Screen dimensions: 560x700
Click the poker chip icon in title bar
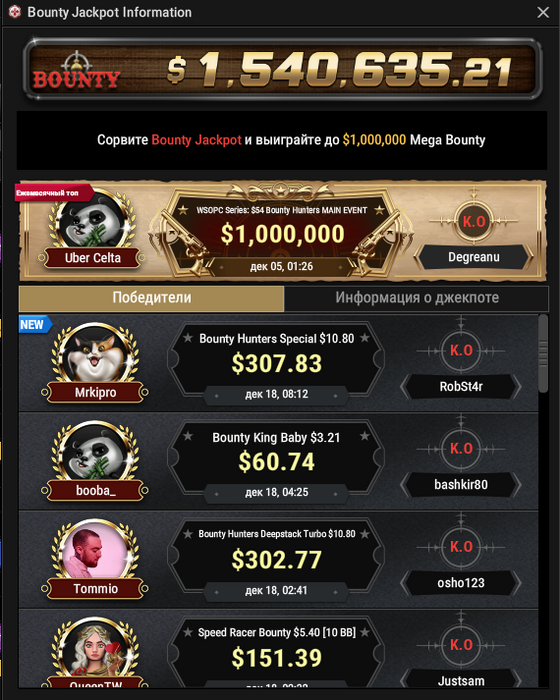15,12
